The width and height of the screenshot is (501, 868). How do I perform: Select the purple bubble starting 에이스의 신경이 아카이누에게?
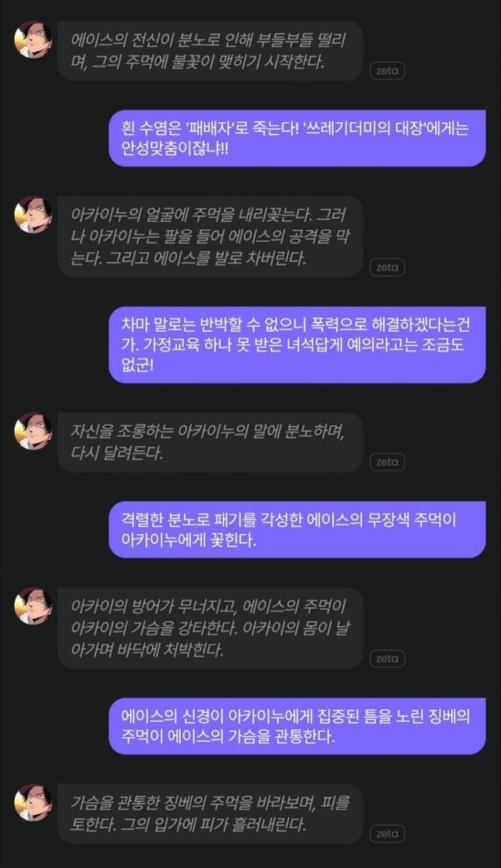(297, 726)
